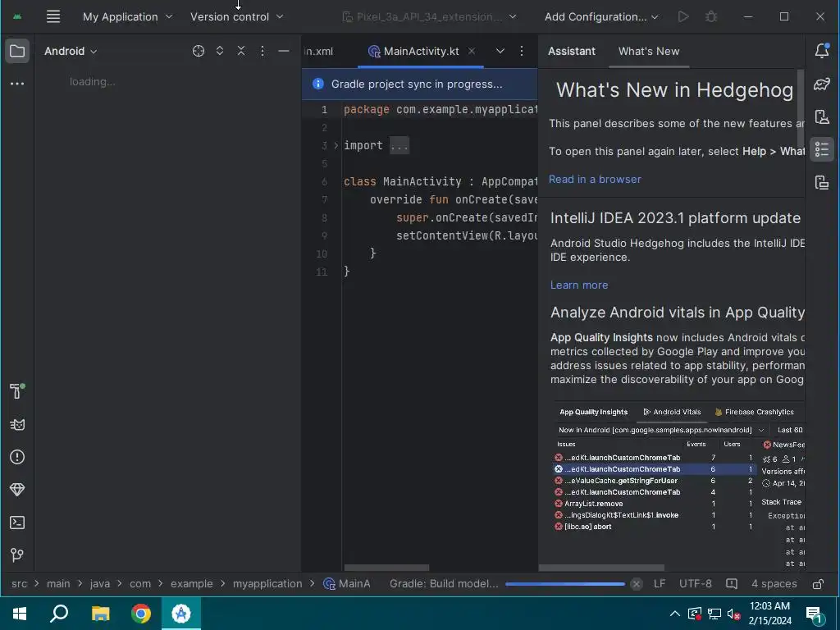
Task: Click the MainA file breadcrumb
Action: pos(347,584)
